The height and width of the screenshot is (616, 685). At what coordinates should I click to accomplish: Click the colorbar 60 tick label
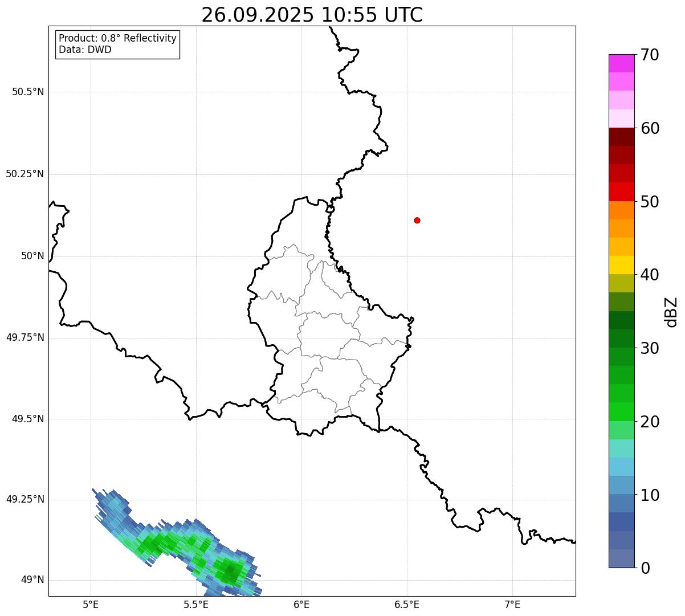click(650, 128)
